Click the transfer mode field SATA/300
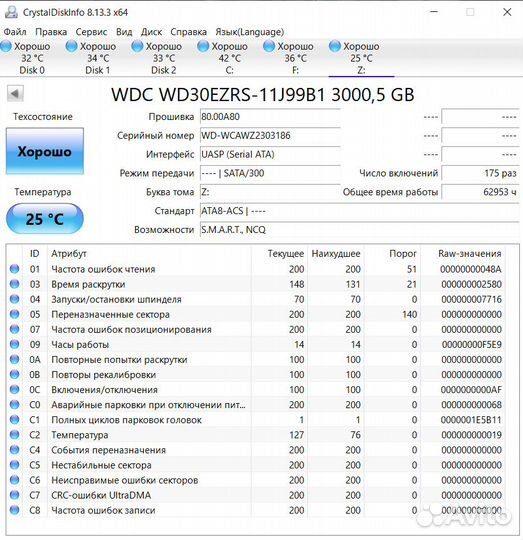 [270, 173]
